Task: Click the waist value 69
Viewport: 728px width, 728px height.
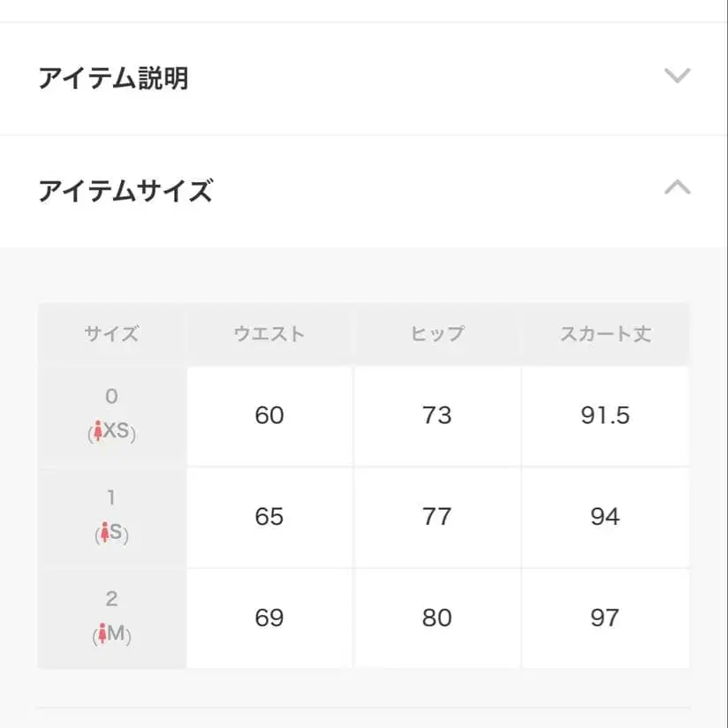Action: pyautogui.click(x=269, y=617)
